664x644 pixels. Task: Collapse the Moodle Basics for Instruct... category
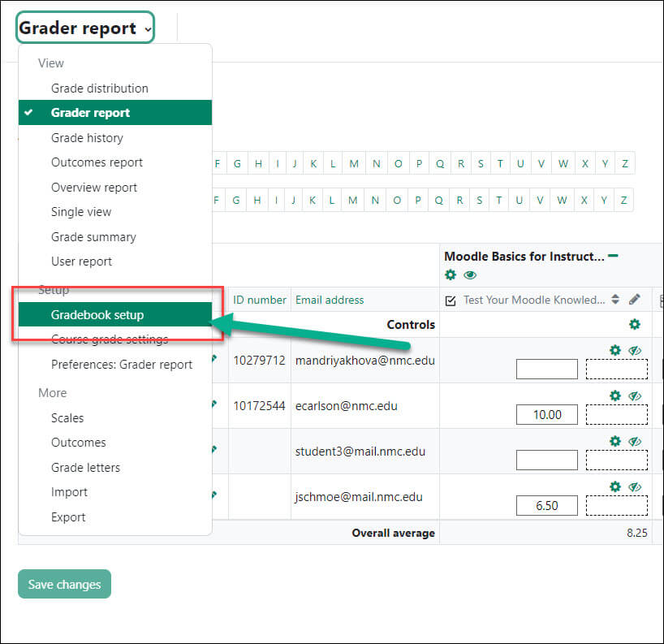(x=613, y=256)
